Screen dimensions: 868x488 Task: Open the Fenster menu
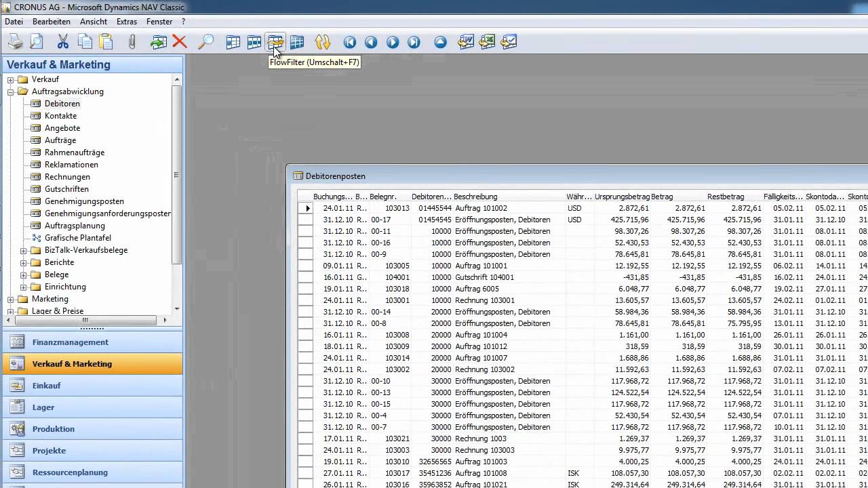coord(159,22)
